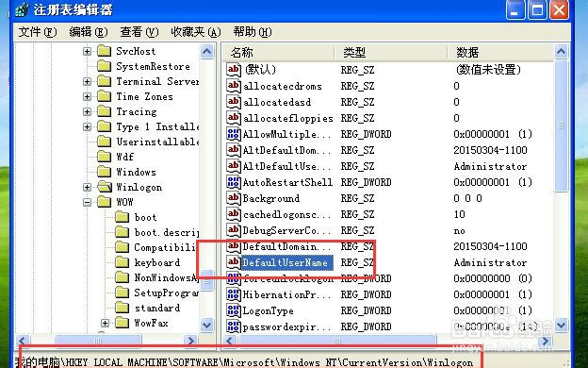Screen dimensions: 588x368
Task: Select the cachedlogonsc... value entry
Action: tap(286, 214)
